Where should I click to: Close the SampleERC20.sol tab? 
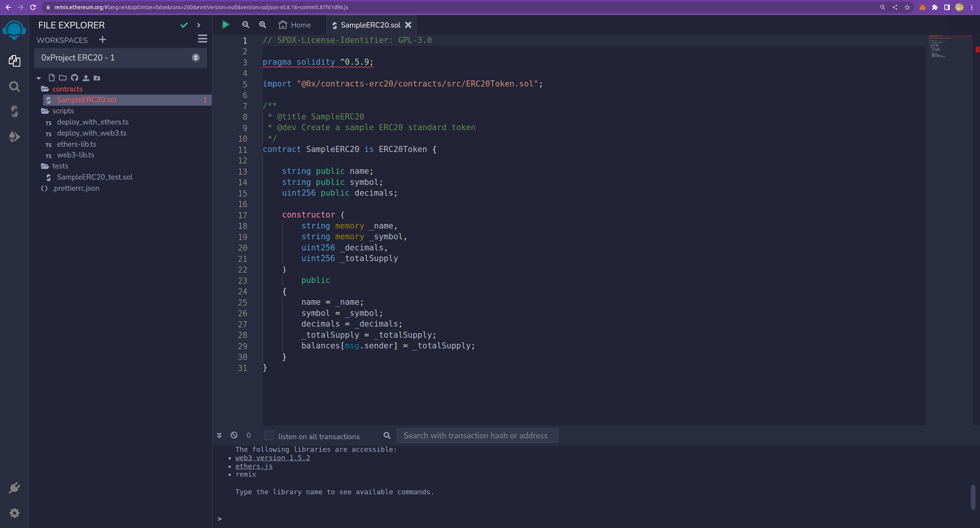(408, 25)
